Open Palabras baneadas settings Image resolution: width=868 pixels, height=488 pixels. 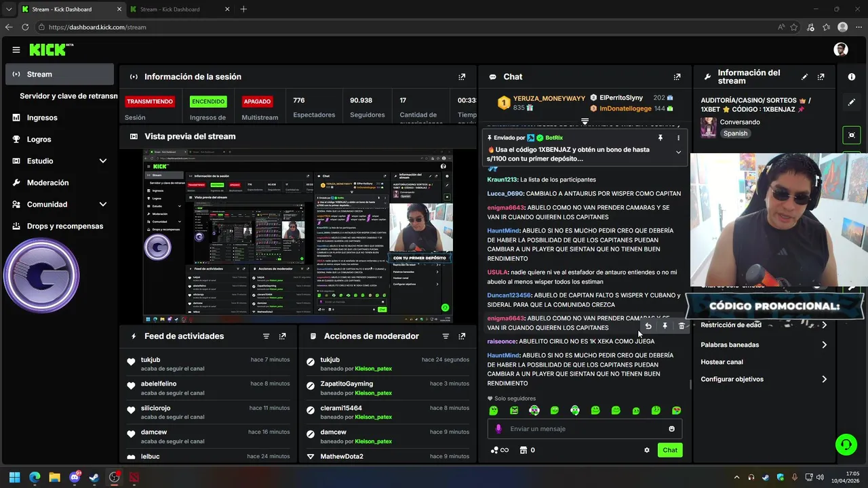point(764,345)
